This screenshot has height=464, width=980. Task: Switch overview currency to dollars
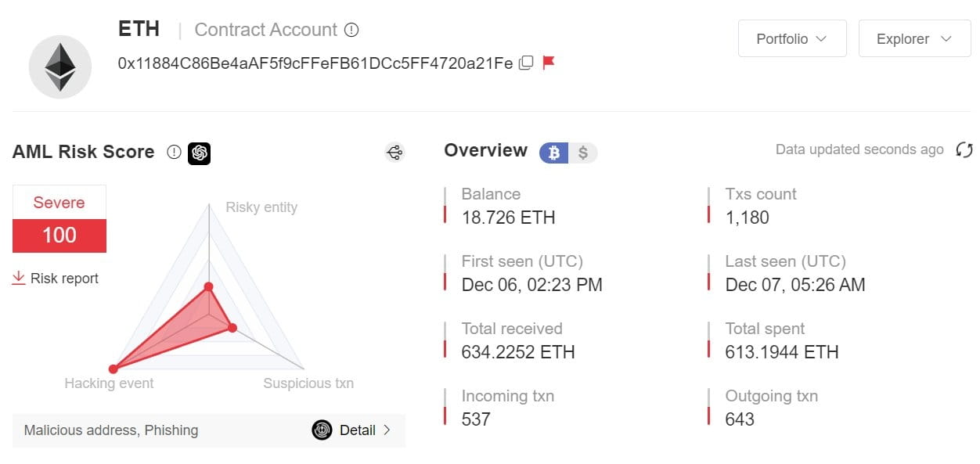click(583, 153)
